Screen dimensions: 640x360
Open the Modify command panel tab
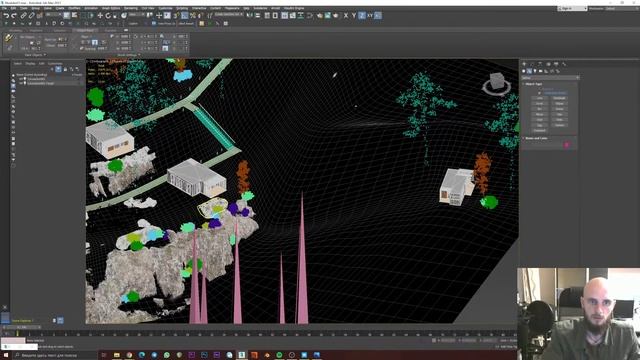coord(532,64)
